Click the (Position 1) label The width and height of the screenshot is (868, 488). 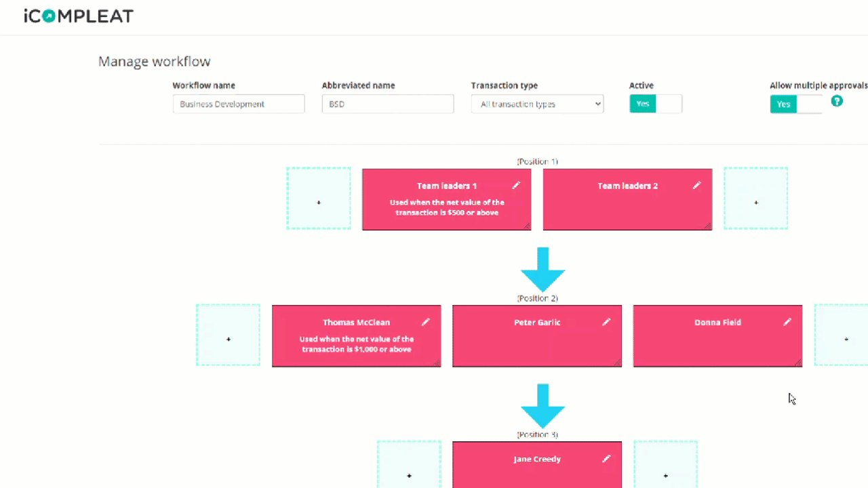537,161
